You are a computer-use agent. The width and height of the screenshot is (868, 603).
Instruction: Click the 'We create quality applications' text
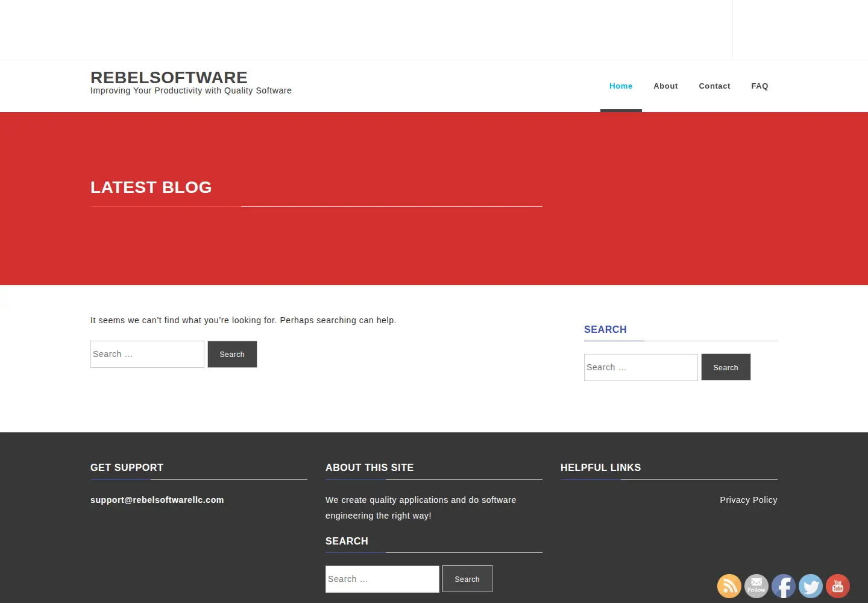tap(421, 508)
